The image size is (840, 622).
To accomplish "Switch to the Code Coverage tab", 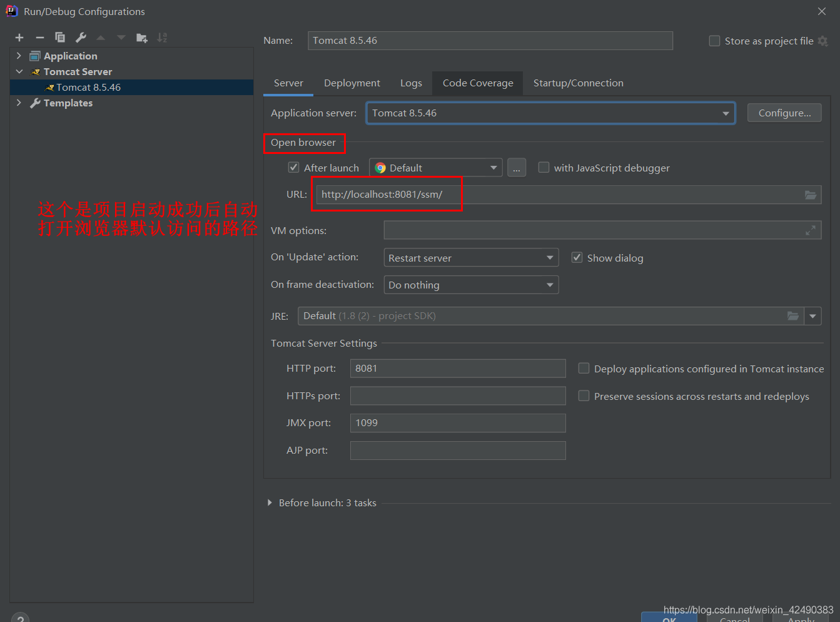I will tap(478, 83).
